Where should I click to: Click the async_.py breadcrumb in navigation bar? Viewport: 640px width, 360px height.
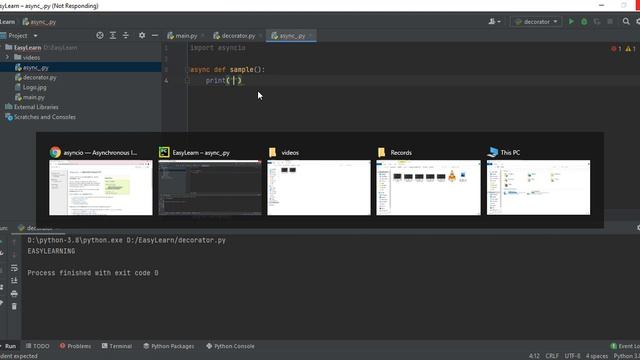(x=39, y=22)
